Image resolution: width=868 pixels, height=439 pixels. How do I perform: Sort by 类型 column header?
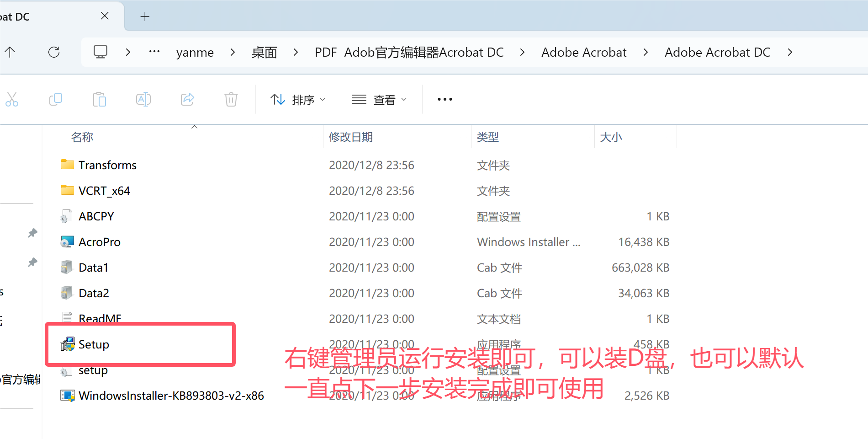[x=488, y=137]
